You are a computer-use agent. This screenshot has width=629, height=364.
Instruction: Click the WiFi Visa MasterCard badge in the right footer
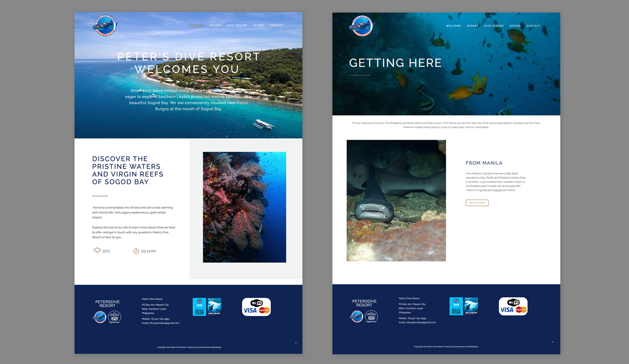pyautogui.click(x=513, y=307)
